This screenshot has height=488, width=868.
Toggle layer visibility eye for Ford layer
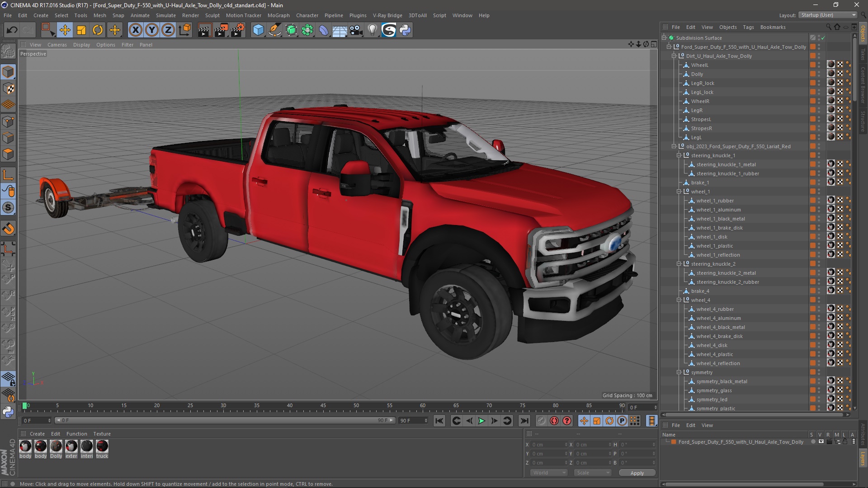coord(821,442)
